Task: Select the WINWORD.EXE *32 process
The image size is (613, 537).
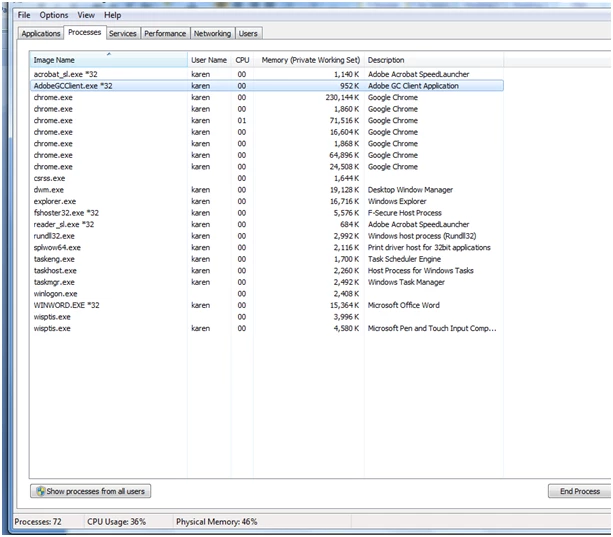Action: 267,305
